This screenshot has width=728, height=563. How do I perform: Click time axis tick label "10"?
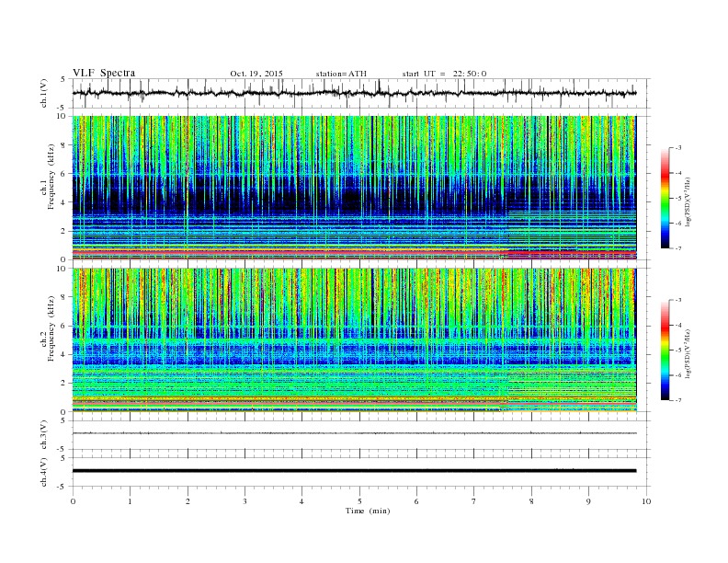tap(646, 501)
